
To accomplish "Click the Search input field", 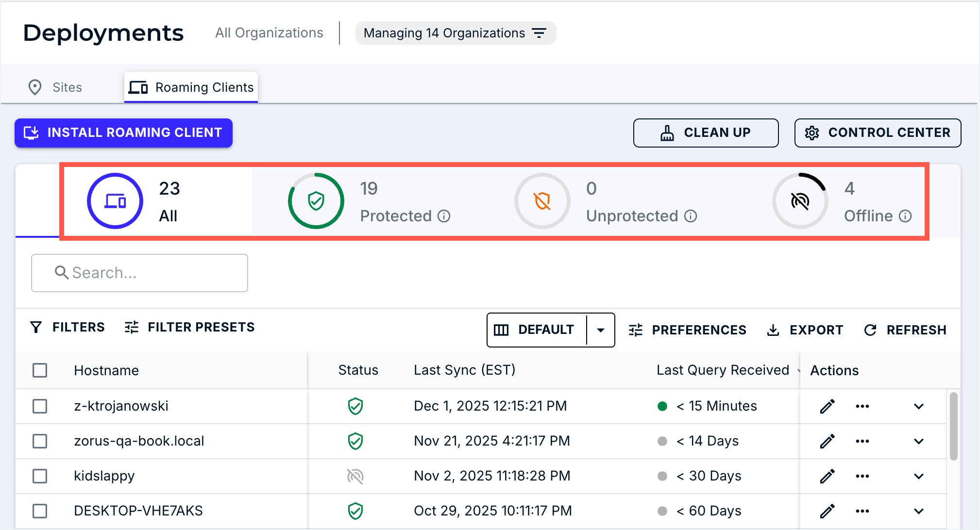I will coord(140,273).
